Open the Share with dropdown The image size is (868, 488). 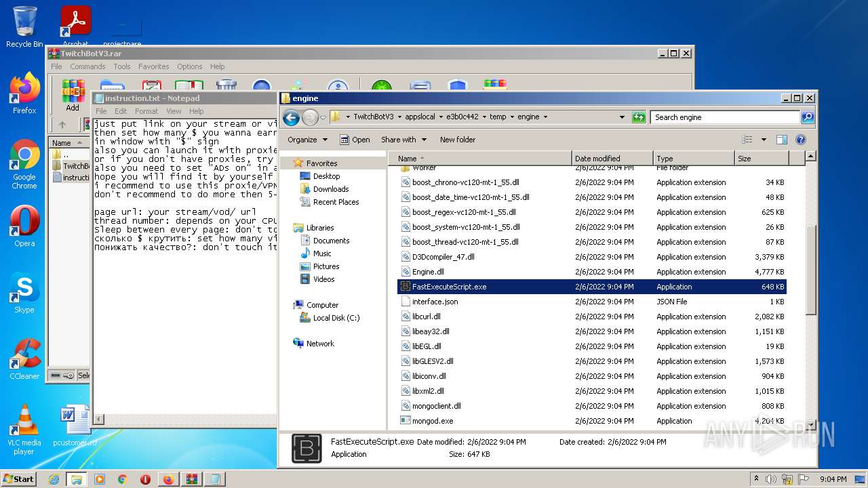[x=403, y=140]
